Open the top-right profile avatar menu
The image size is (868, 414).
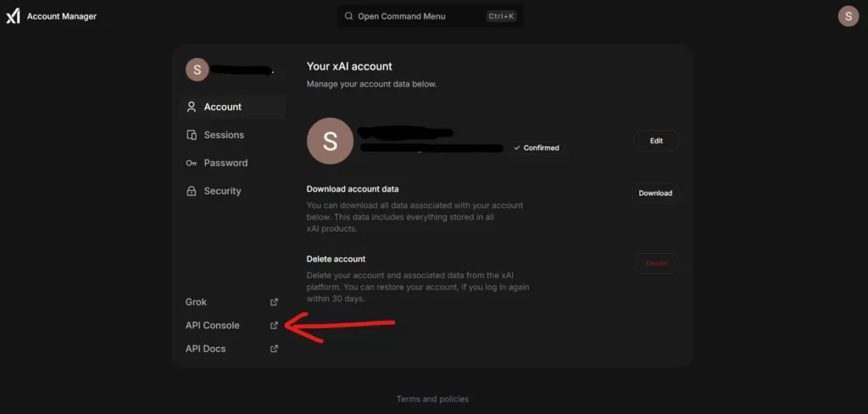[849, 16]
